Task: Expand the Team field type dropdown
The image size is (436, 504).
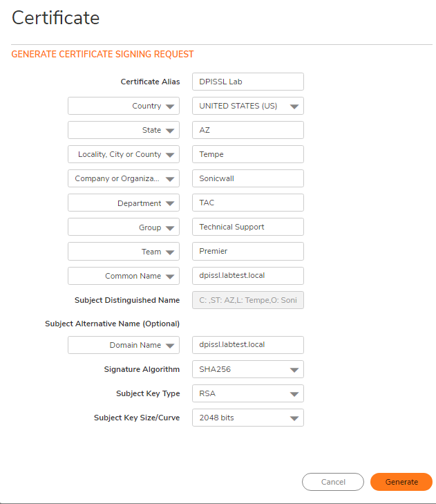Action: 124,252
